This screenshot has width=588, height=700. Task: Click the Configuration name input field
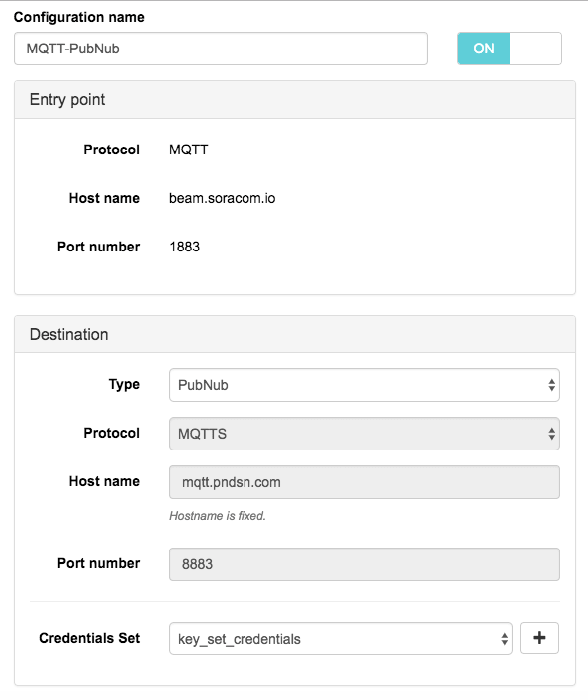tap(221, 49)
